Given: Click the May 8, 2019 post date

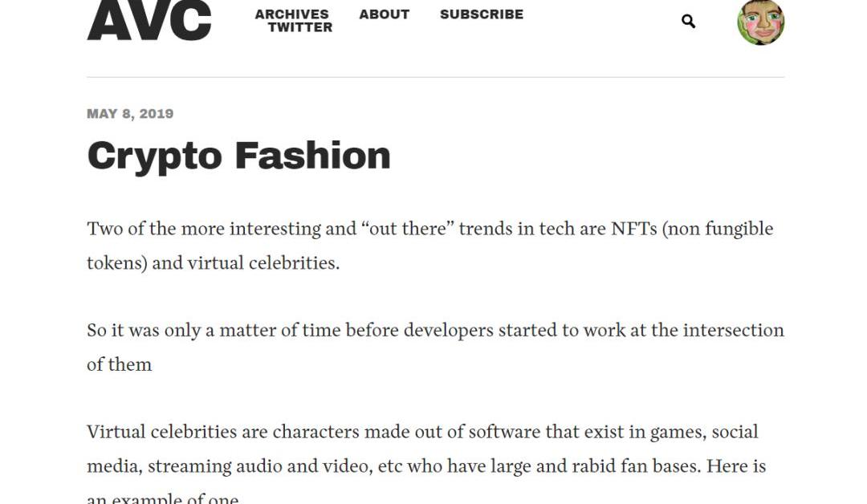Looking at the screenshot, I should pyautogui.click(x=130, y=114).
